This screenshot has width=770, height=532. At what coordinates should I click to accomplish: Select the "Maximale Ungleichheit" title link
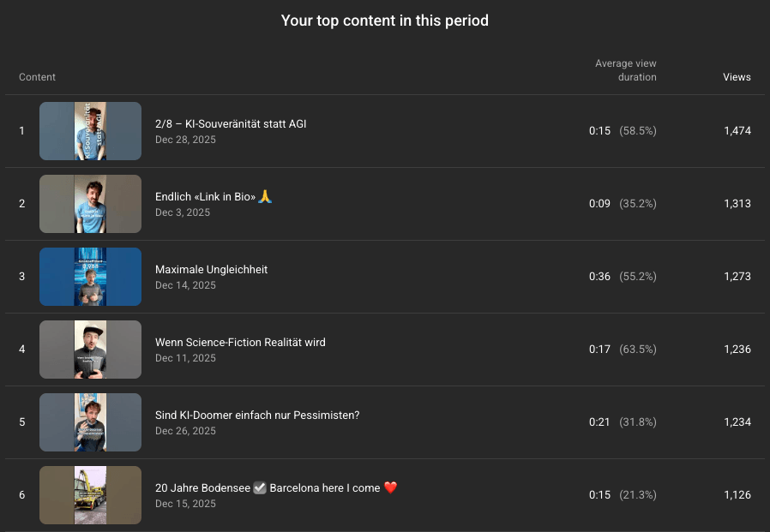(211, 269)
